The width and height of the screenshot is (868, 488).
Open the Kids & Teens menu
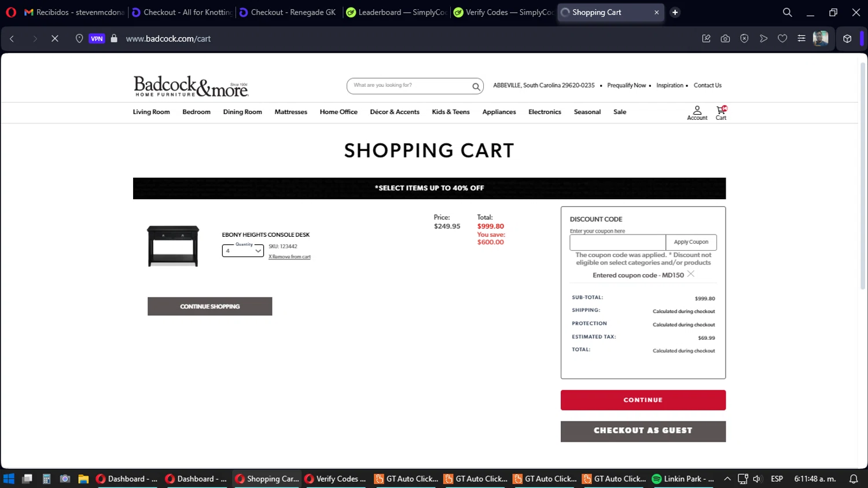pyautogui.click(x=451, y=112)
